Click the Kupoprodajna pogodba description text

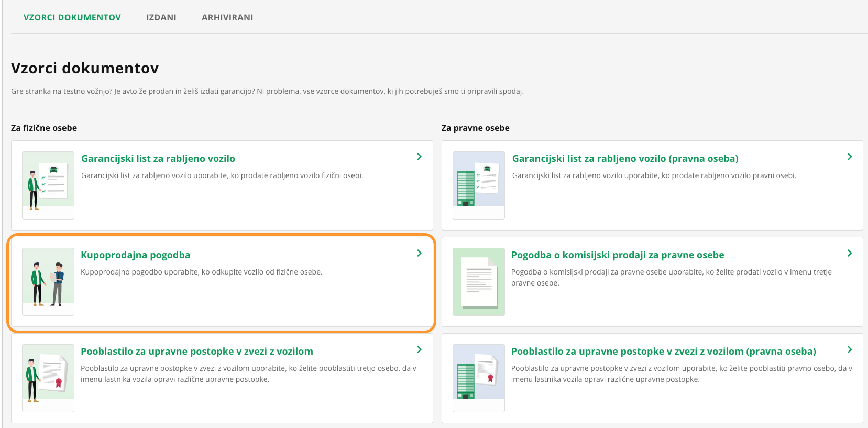click(201, 272)
